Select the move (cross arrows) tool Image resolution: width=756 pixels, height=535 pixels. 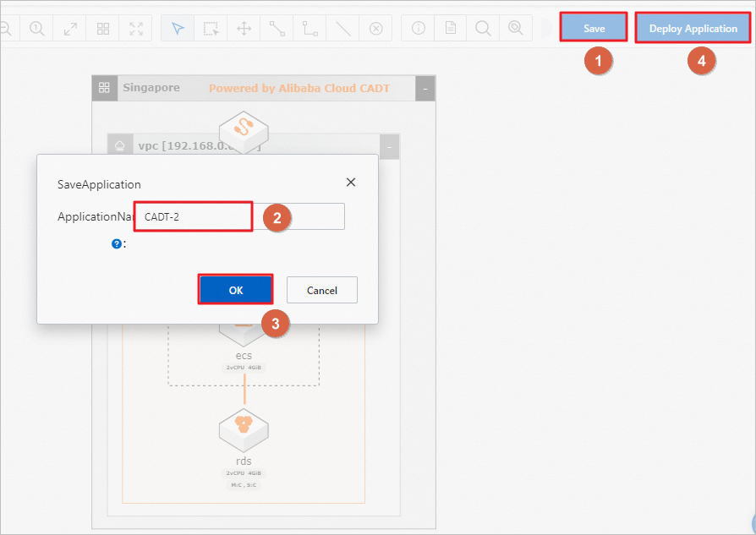(244, 29)
